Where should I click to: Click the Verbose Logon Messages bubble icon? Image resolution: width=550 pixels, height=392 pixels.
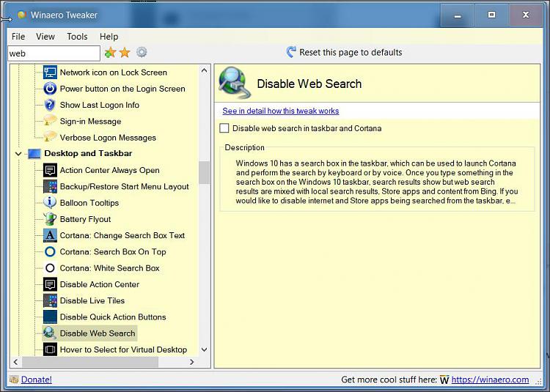(x=50, y=137)
